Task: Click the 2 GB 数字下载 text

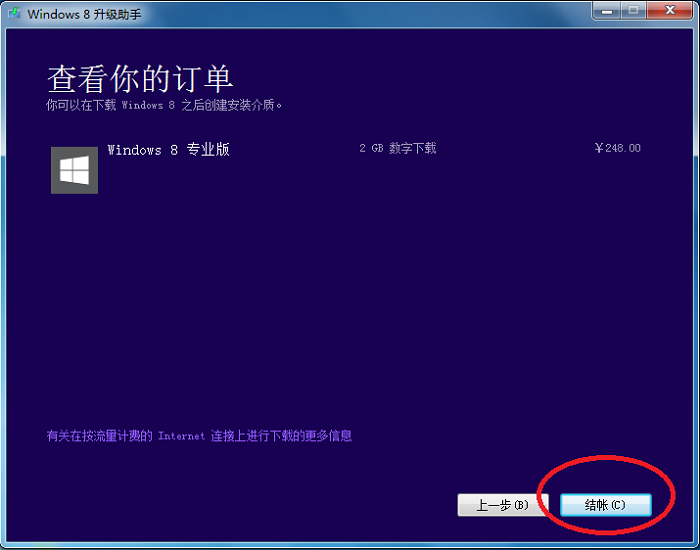Action: click(398, 148)
